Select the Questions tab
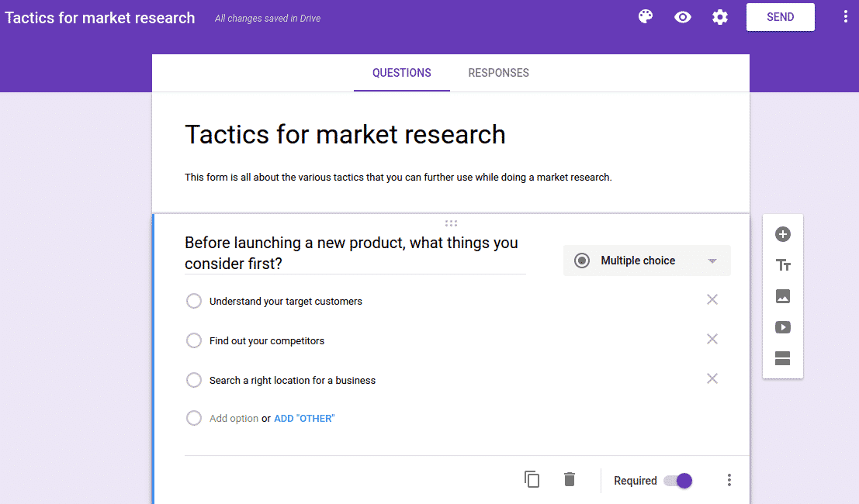 [x=401, y=73]
